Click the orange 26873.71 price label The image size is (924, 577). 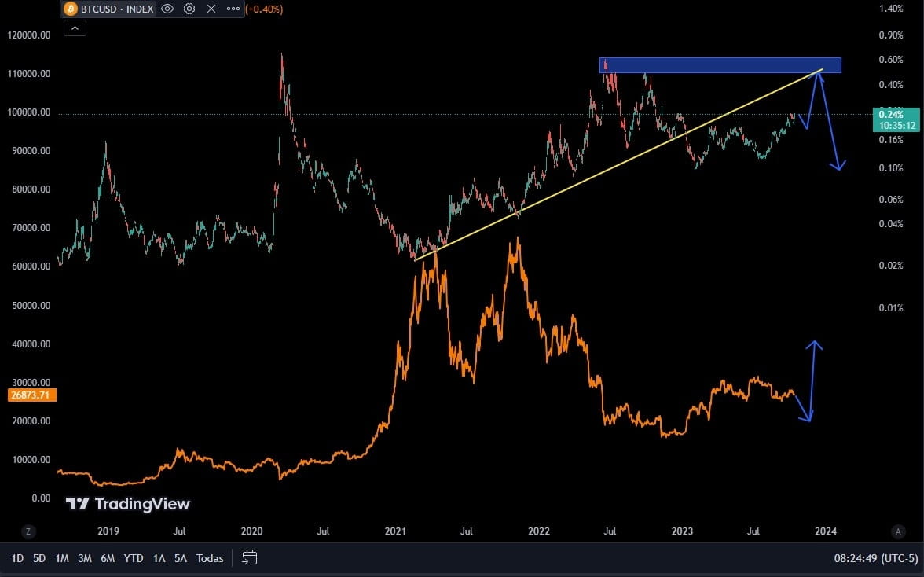tap(31, 395)
